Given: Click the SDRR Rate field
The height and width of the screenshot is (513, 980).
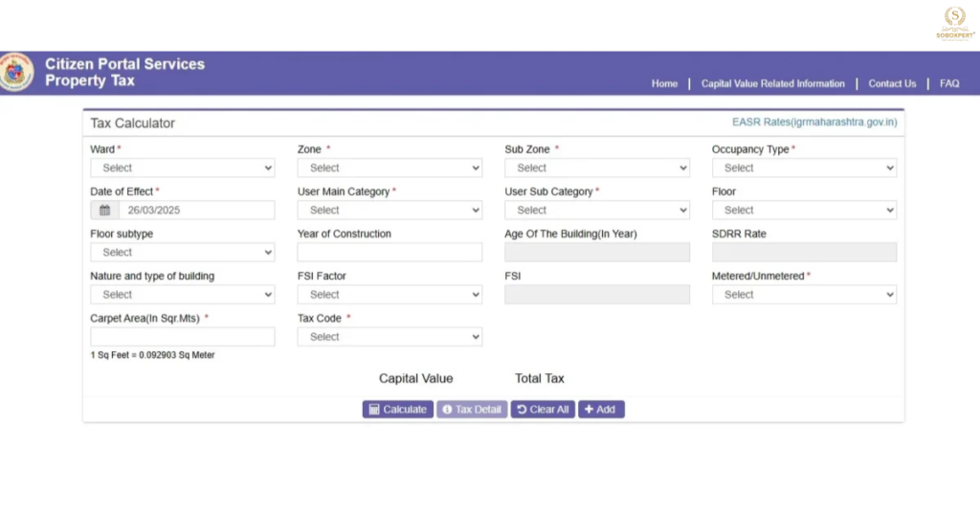Looking at the screenshot, I should [804, 252].
